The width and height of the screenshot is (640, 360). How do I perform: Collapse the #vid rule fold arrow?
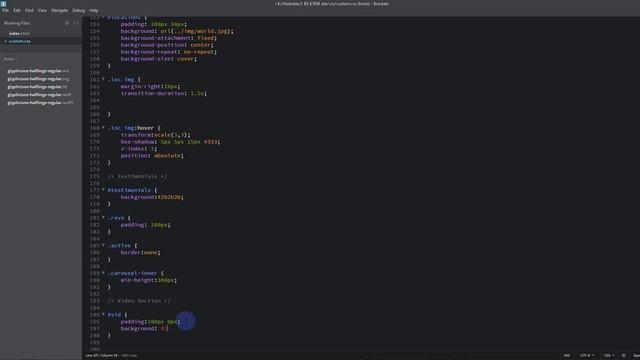click(x=103, y=315)
